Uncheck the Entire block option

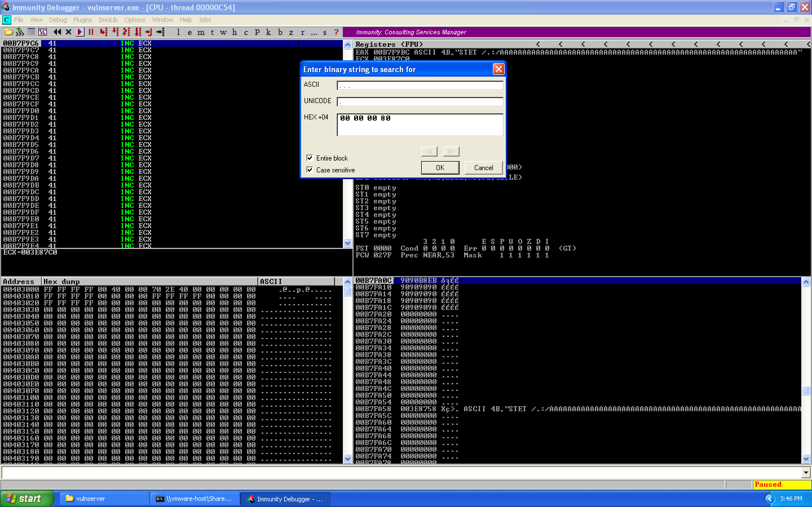[x=310, y=158]
